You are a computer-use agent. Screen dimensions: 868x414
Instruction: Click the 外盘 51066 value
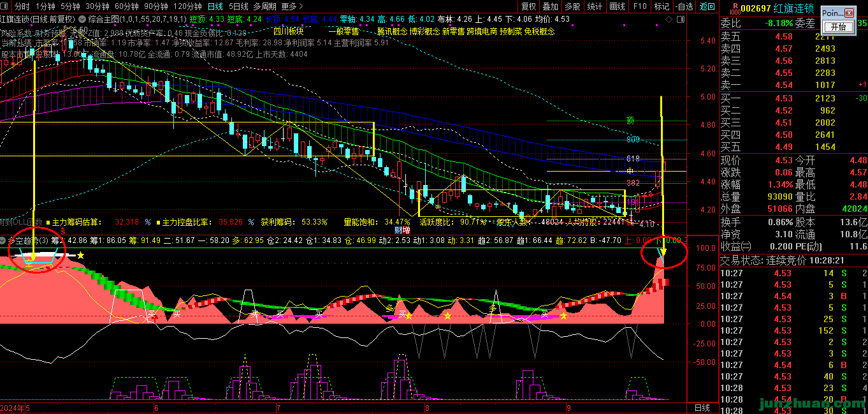coord(780,209)
